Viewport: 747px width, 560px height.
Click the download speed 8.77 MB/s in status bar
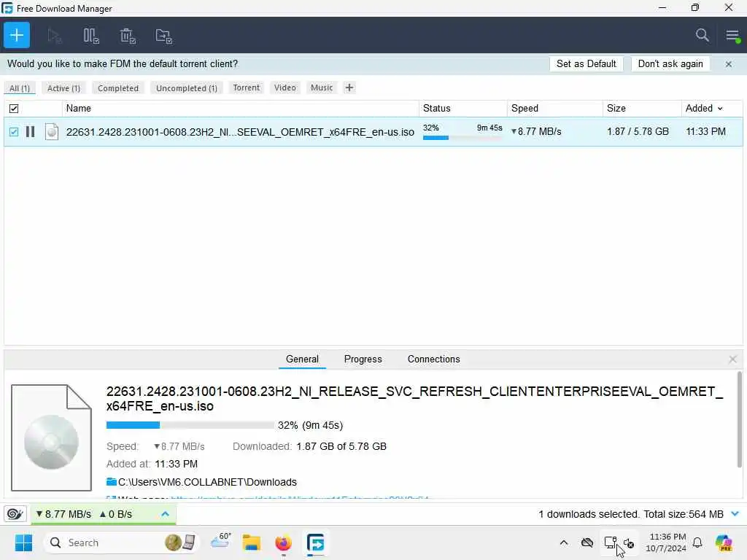[x=63, y=514]
